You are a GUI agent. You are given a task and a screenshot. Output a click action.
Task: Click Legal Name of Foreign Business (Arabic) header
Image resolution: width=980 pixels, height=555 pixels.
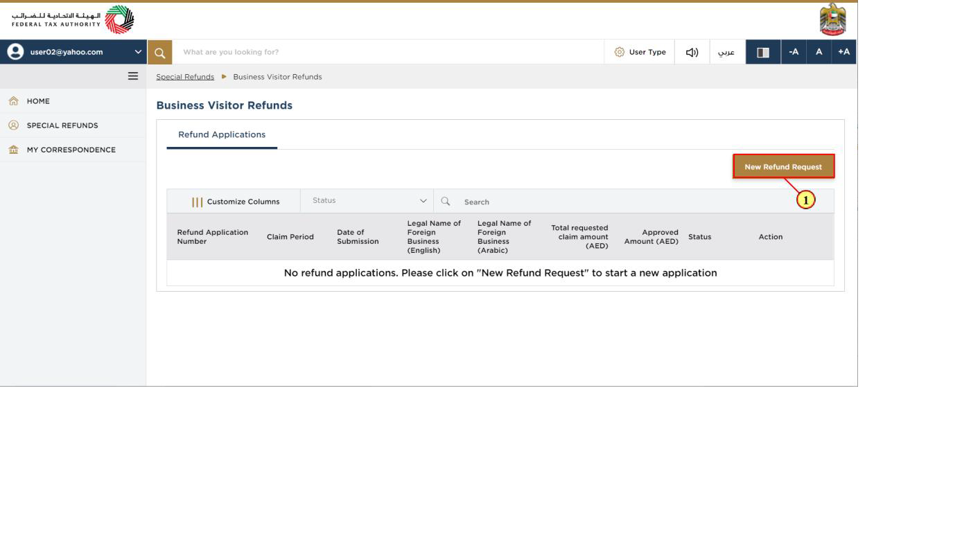pyautogui.click(x=505, y=237)
